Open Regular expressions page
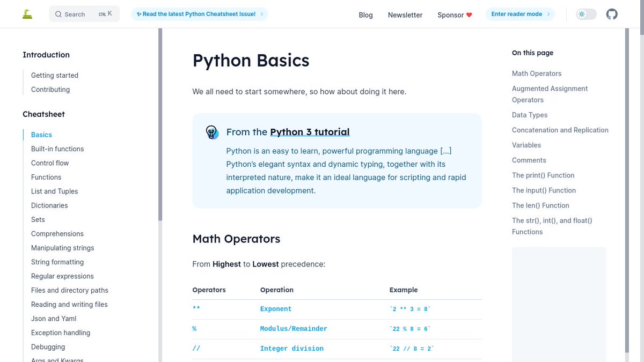This screenshot has width=644, height=362. (x=62, y=276)
